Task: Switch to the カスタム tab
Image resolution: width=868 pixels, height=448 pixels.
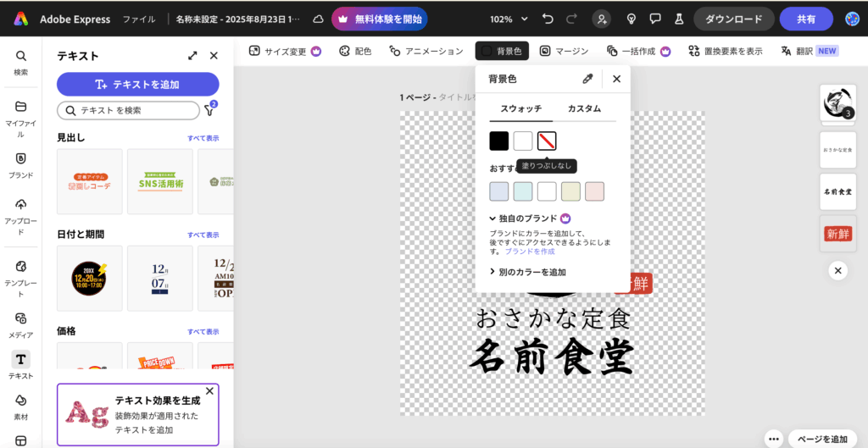Action: pyautogui.click(x=584, y=109)
